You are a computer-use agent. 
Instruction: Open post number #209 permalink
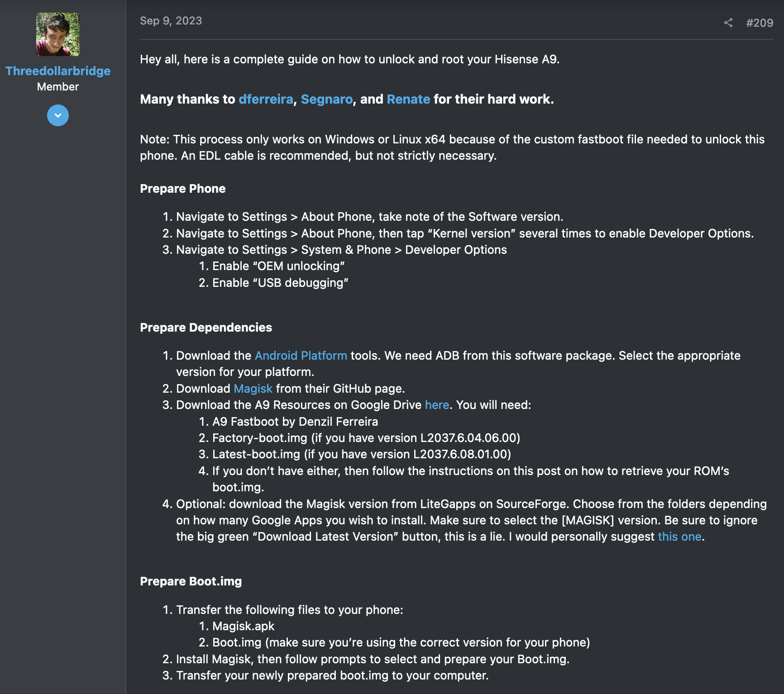pyautogui.click(x=760, y=23)
